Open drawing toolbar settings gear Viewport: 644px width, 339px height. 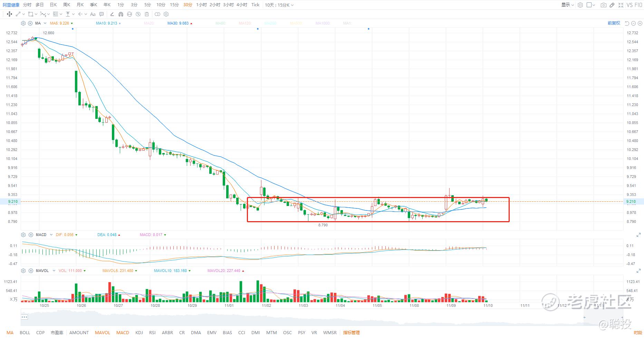pos(166,14)
